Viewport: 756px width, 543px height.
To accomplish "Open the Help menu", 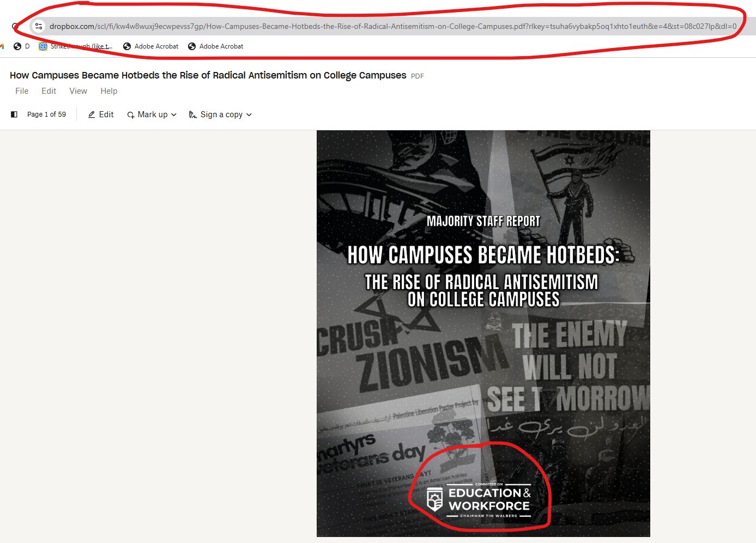I will (108, 91).
